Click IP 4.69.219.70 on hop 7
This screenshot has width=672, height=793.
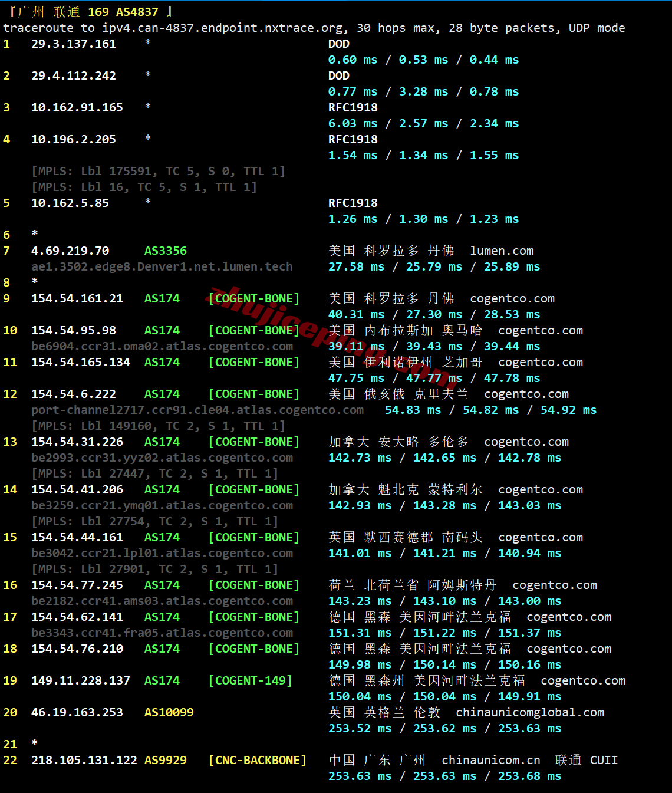[x=70, y=251]
